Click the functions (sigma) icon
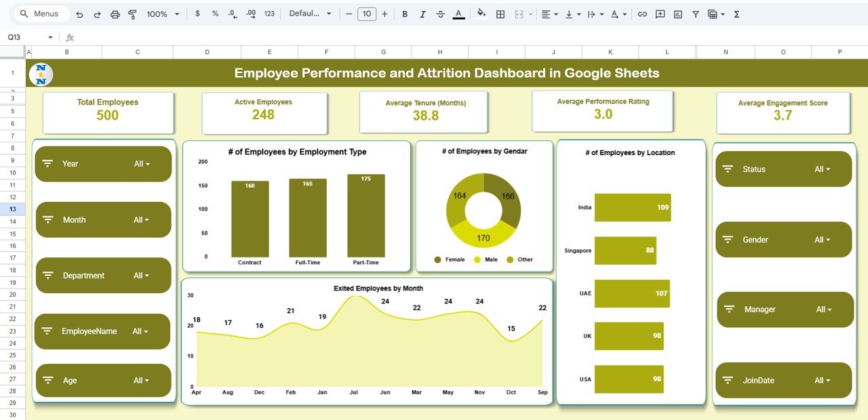868x420 pixels. tap(736, 13)
